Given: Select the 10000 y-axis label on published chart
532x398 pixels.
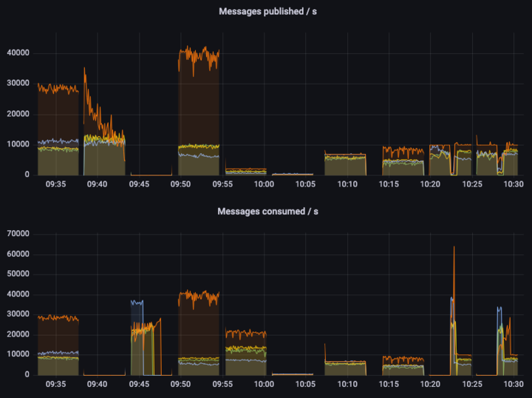Looking at the screenshot, I should (17, 144).
